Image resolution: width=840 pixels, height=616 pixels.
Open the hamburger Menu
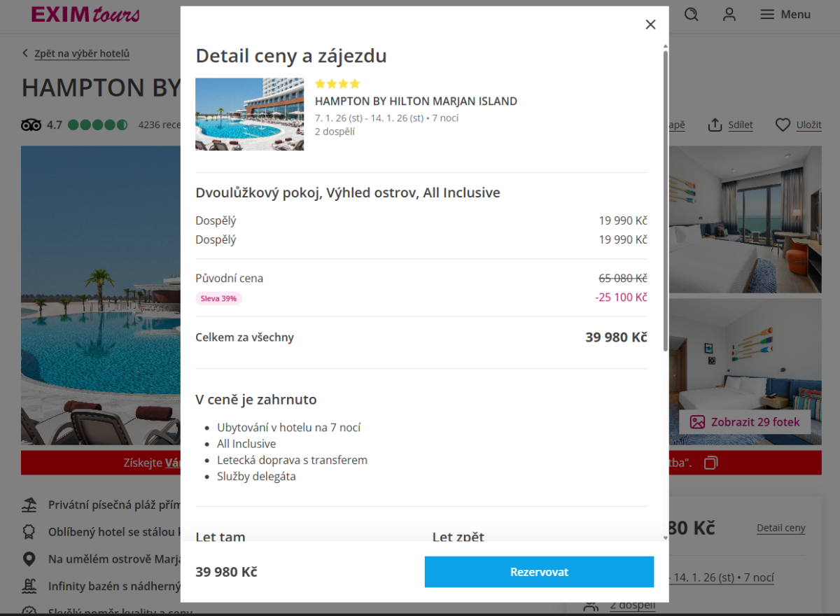pos(785,15)
